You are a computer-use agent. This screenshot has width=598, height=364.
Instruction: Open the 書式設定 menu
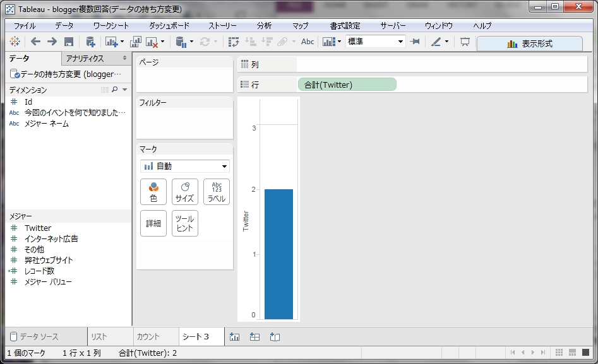pyautogui.click(x=345, y=26)
